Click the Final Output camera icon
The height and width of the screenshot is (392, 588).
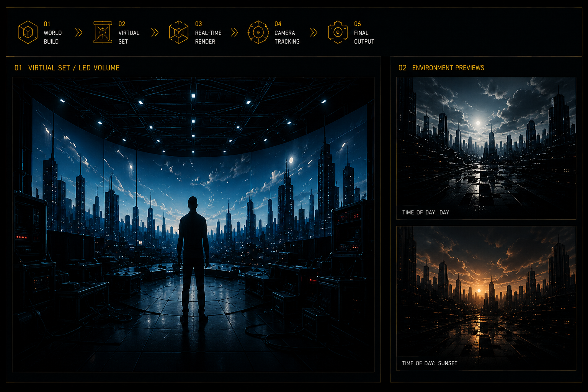point(338,33)
